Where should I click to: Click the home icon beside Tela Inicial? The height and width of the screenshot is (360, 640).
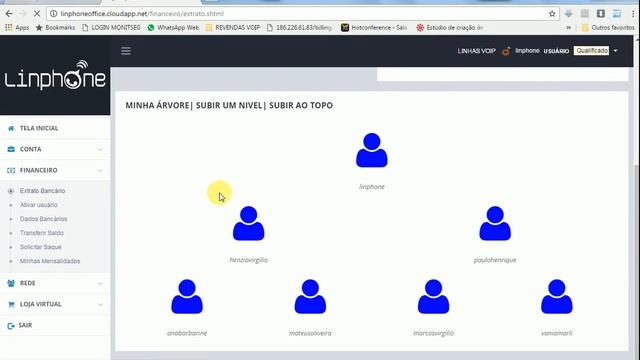click(11, 128)
